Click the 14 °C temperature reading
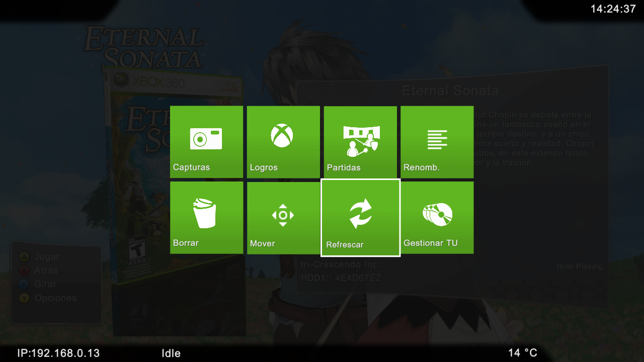 (x=522, y=353)
